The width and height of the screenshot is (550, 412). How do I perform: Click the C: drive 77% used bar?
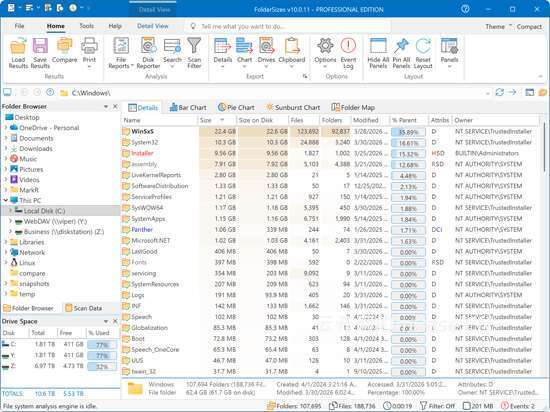click(102, 345)
